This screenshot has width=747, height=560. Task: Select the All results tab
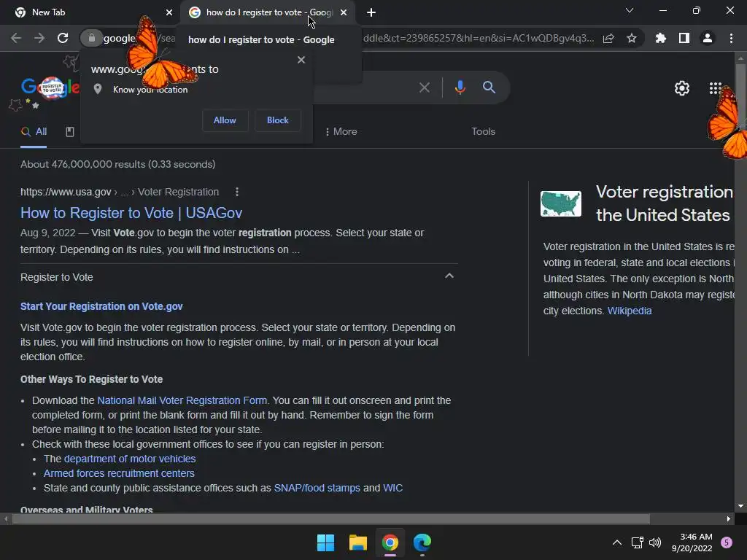click(x=34, y=132)
